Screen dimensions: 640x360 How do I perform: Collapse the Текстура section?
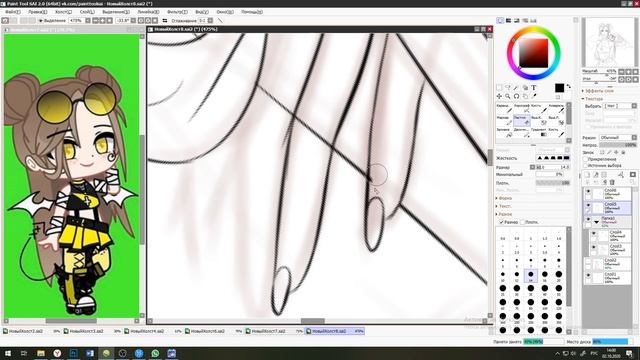coord(593,99)
